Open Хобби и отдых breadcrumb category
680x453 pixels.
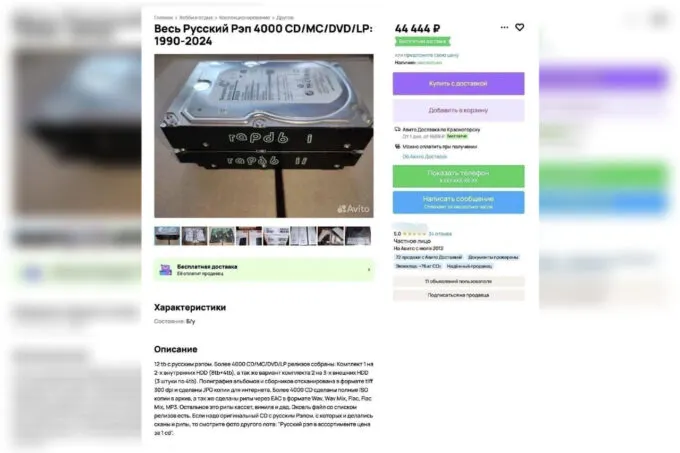click(196, 18)
